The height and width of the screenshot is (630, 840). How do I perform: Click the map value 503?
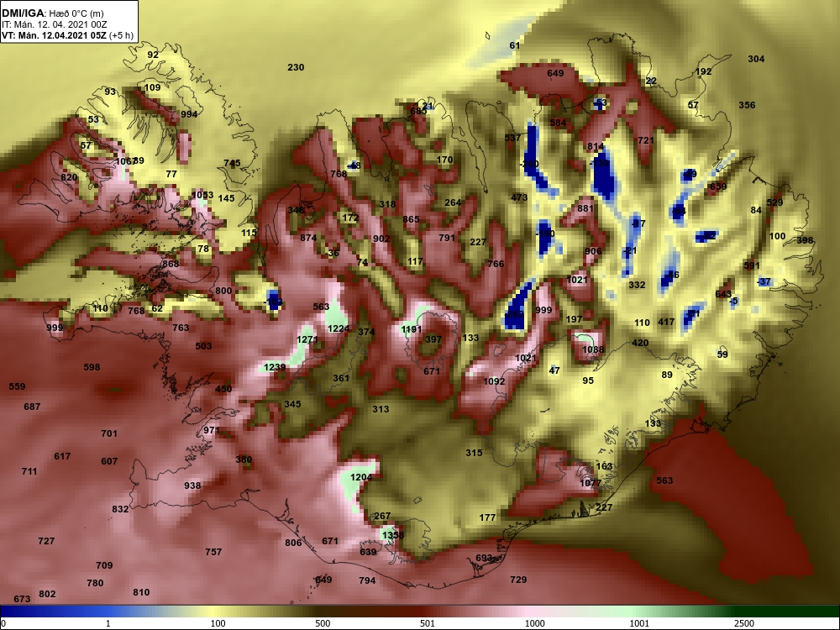pos(203,346)
